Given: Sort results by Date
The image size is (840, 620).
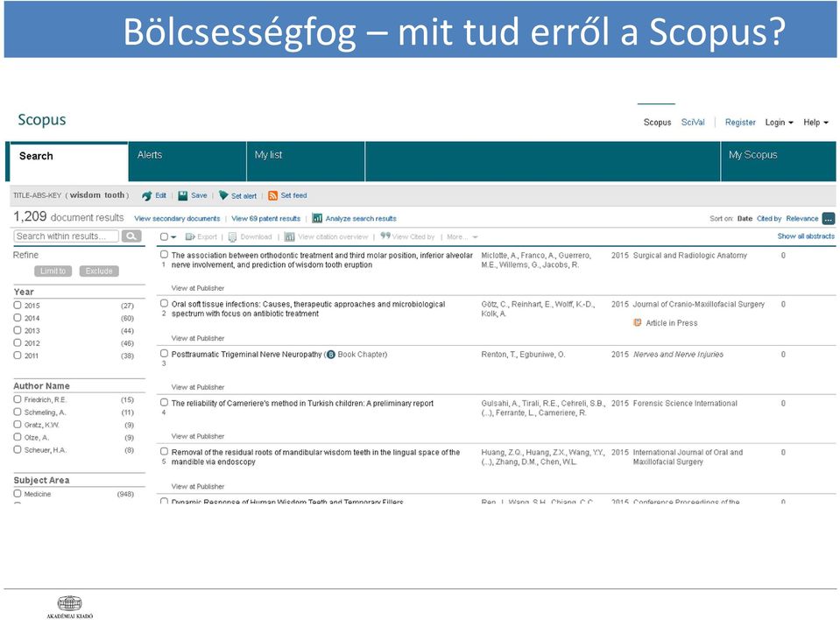Looking at the screenshot, I should 745,218.
